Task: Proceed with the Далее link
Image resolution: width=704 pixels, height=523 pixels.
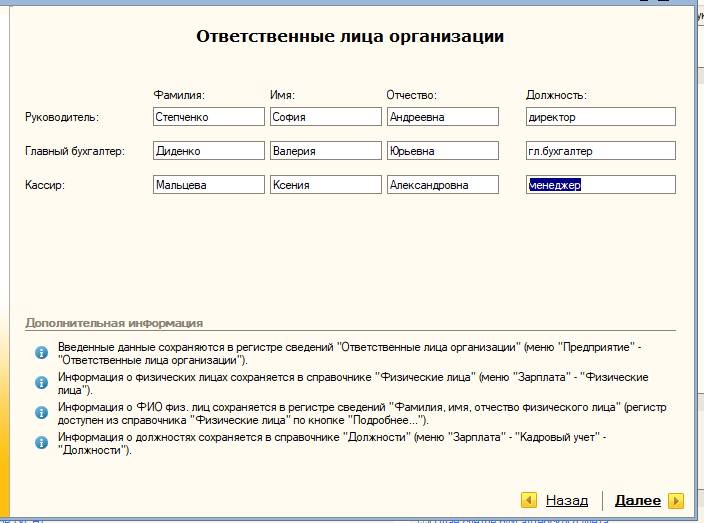Action: (638, 500)
